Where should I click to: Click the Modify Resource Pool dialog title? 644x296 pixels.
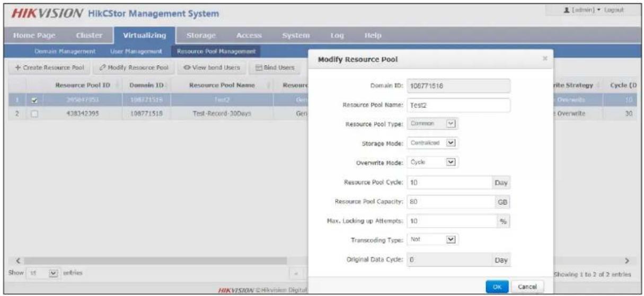(358, 59)
